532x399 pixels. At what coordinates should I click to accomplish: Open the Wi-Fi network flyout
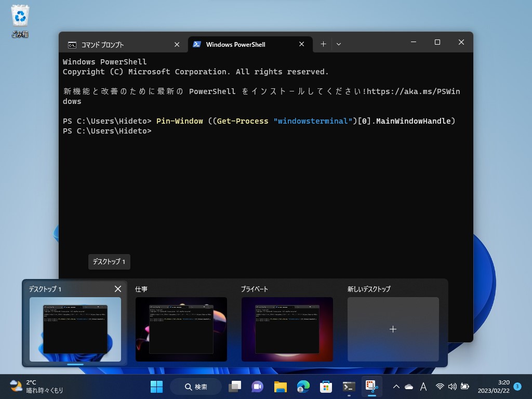pos(440,387)
